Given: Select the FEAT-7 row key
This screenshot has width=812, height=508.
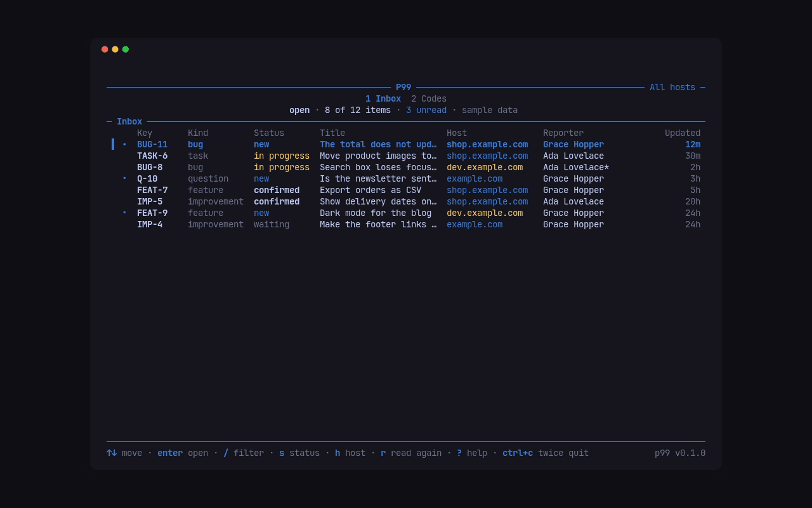Looking at the screenshot, I should point(152,190).
